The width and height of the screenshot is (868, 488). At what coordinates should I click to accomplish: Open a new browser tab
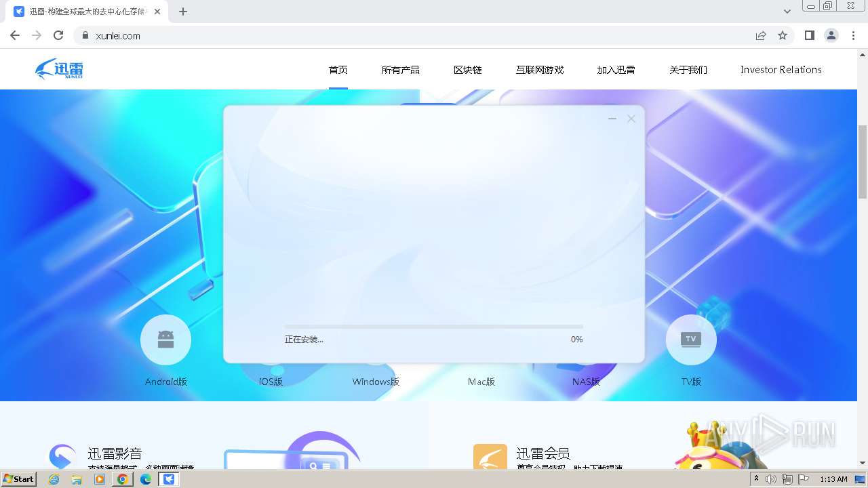point(183,12)
